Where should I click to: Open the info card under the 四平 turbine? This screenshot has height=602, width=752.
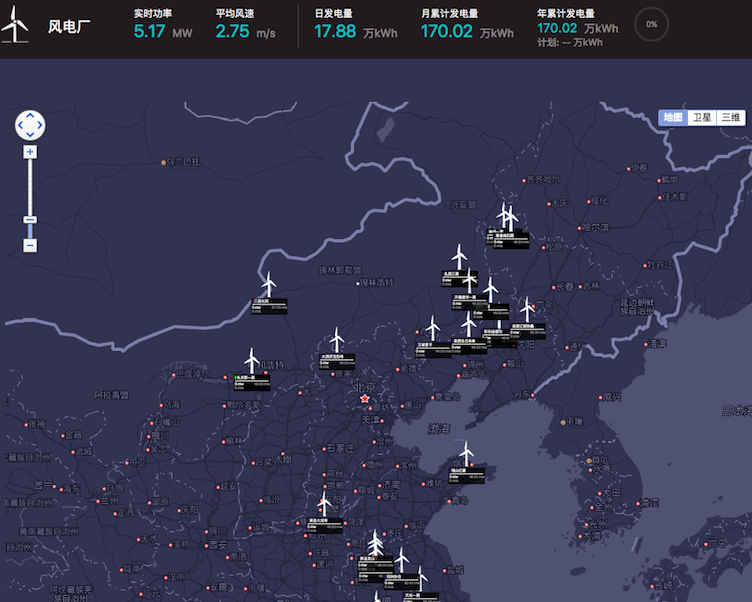[528, 331]
